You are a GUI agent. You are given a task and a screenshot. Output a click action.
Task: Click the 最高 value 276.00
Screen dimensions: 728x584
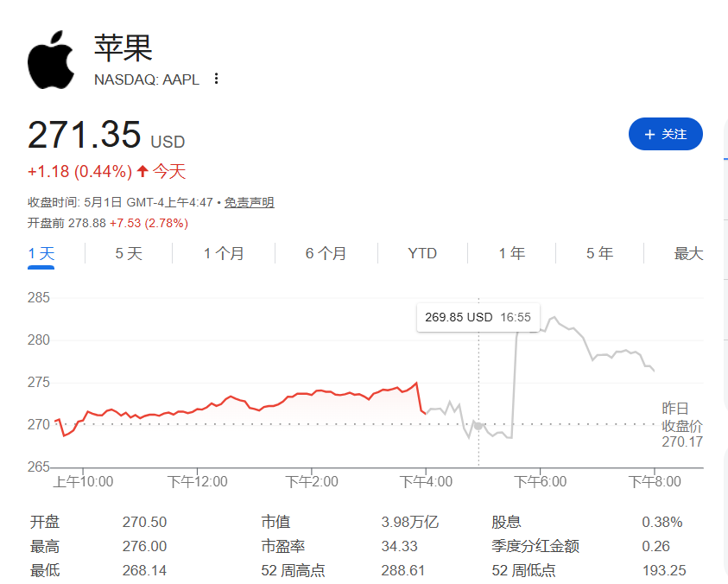point(144,546)
